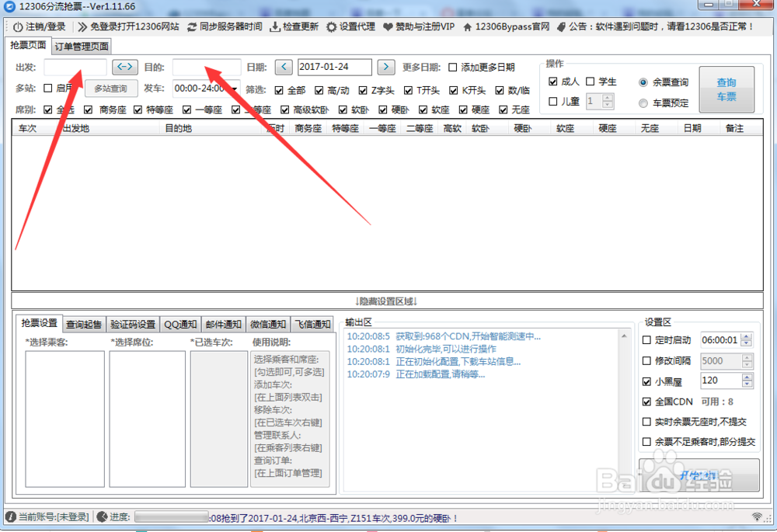
Task: Open the 微信通知 tab
Action: pos(267,325)
